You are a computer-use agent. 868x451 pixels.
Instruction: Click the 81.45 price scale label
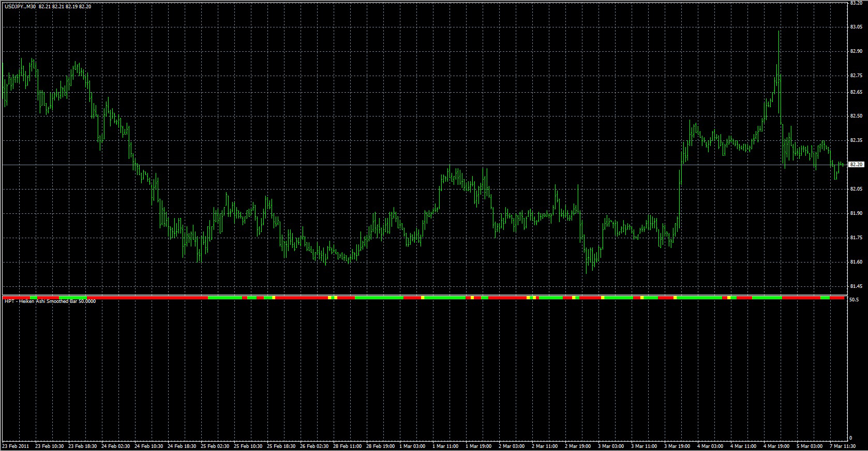coord(856,286)
